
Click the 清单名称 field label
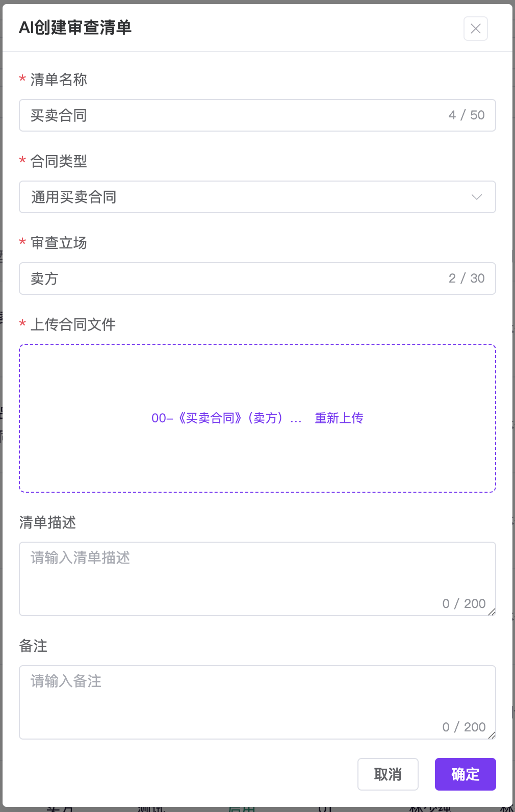point(59,80)
